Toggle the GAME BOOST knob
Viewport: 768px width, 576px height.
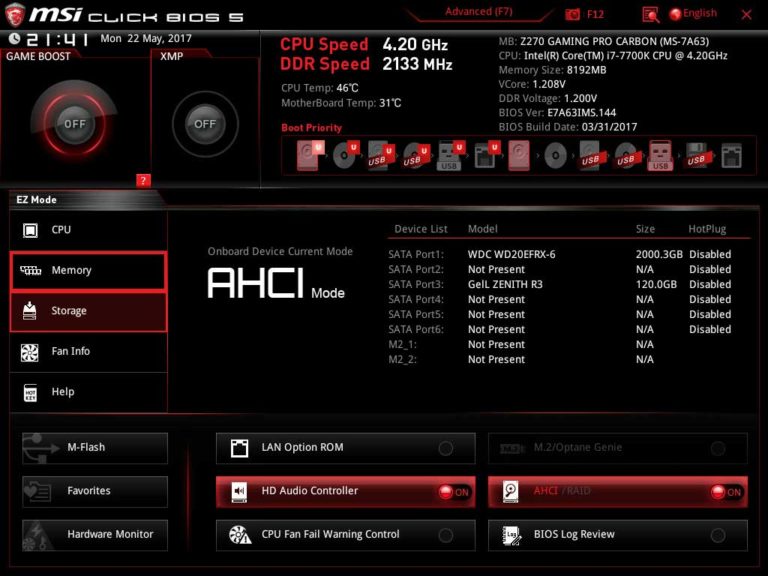(x=74, y=123)
